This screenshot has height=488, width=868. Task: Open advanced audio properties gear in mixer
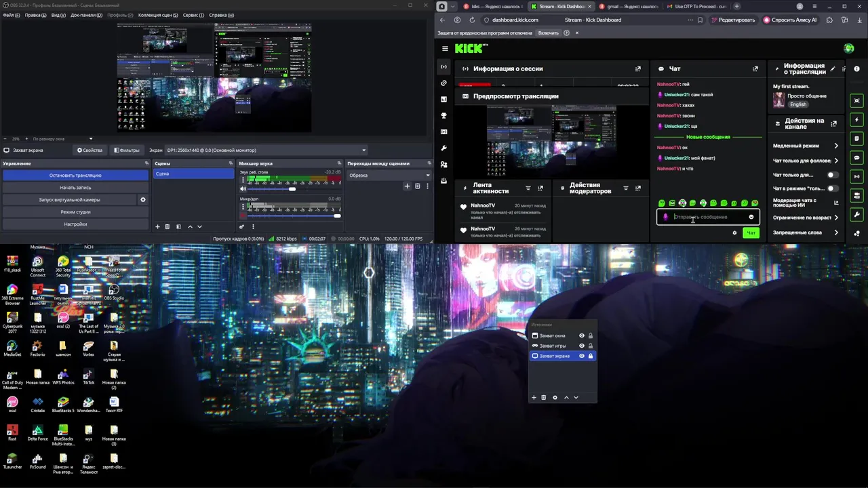[x=241, y=226]
